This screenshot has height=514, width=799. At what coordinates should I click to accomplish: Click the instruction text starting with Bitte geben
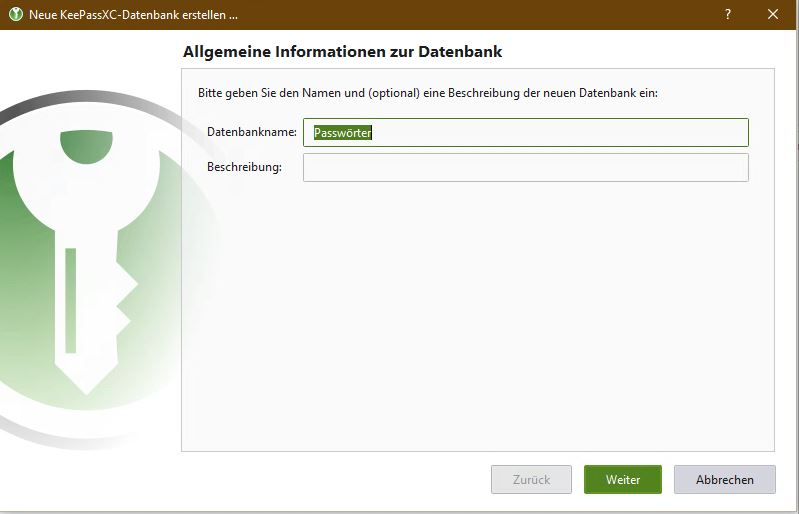pos(427,93)
